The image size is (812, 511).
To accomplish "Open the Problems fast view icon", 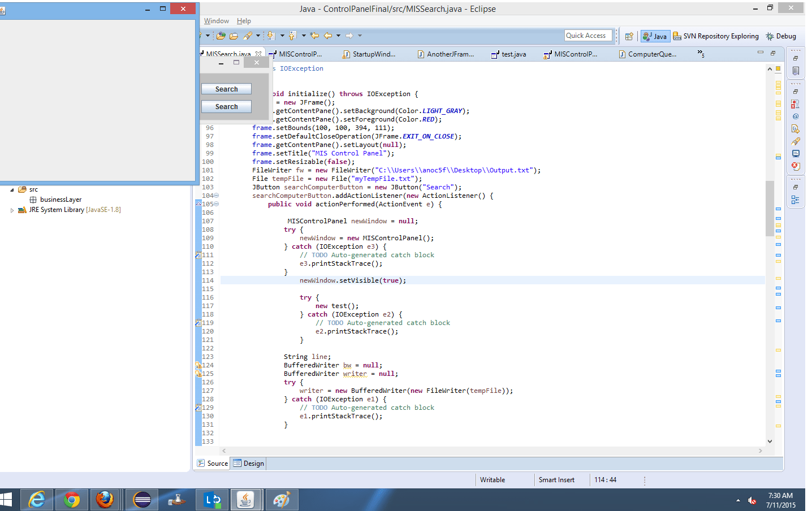I will click(x=796, y=104).
